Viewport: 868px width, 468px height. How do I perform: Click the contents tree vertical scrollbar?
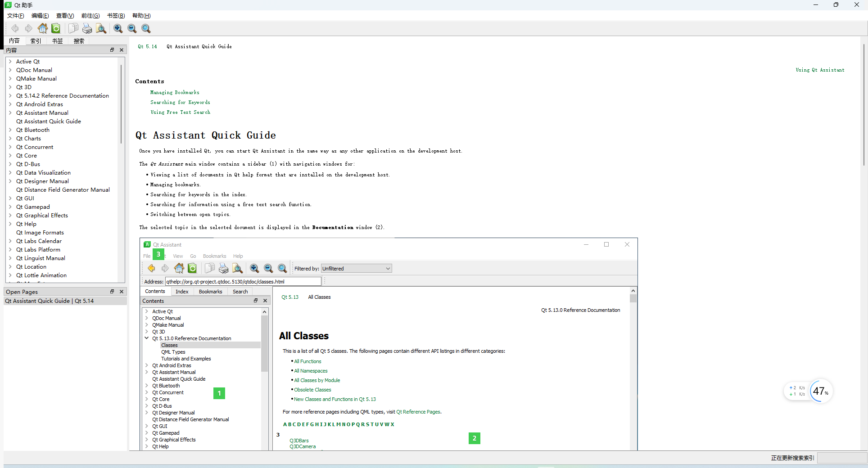[121, 104]
